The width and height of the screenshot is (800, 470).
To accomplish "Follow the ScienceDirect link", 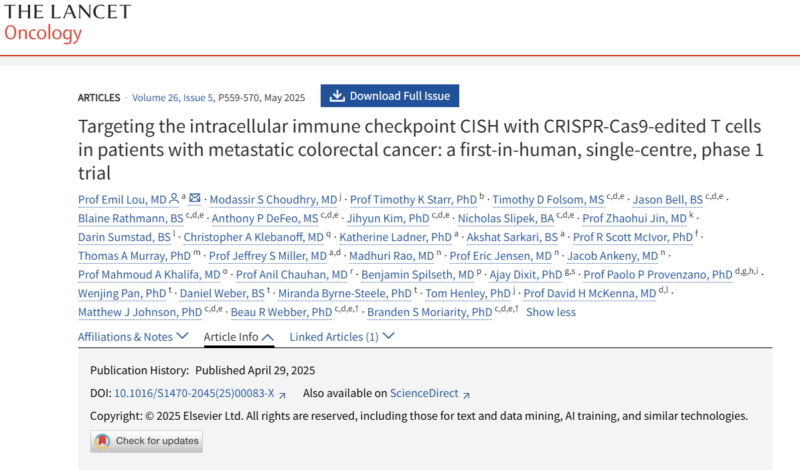I will [424, 393].
